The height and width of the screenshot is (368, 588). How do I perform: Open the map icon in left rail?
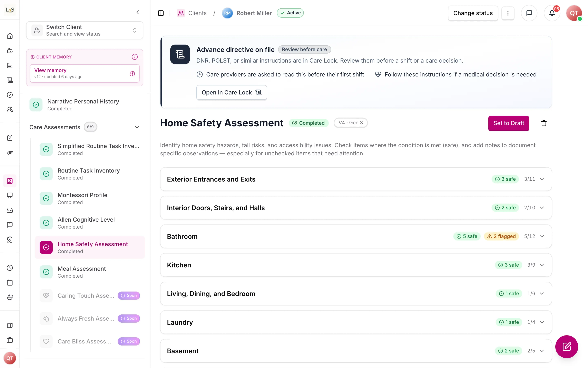coord(10,325)
